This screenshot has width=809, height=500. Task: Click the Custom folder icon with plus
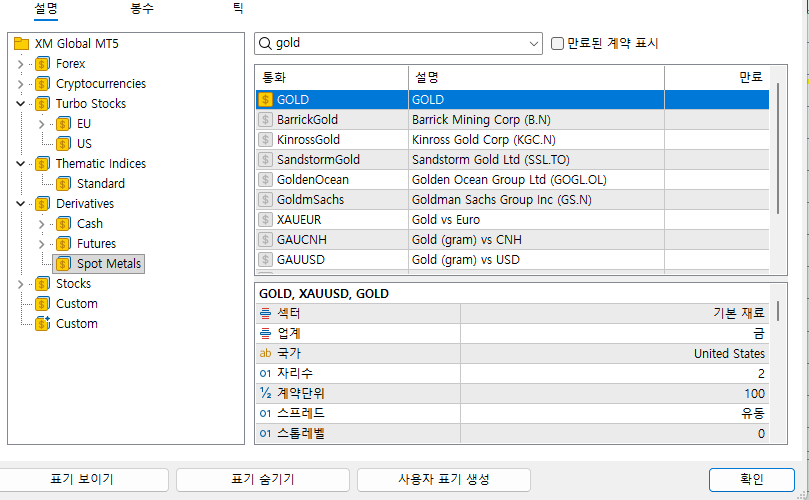[42, 324]
